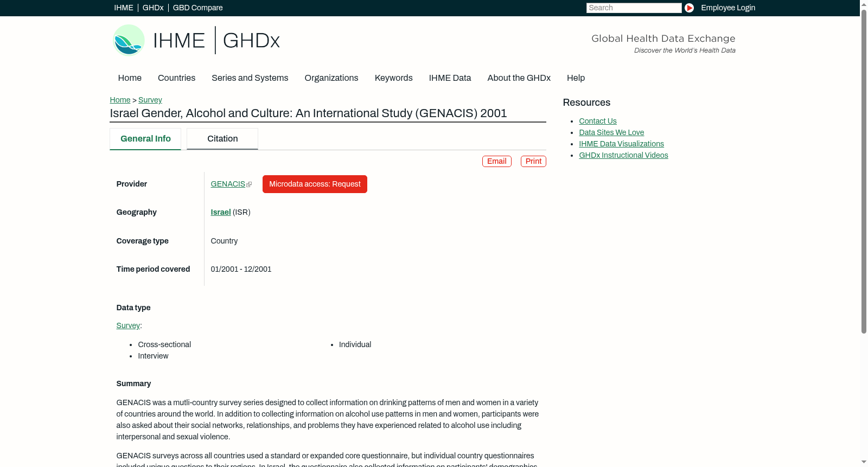The image size is (868, 467).
Task: Switch to the Citation tab
Action: click(x=222, y=139)
